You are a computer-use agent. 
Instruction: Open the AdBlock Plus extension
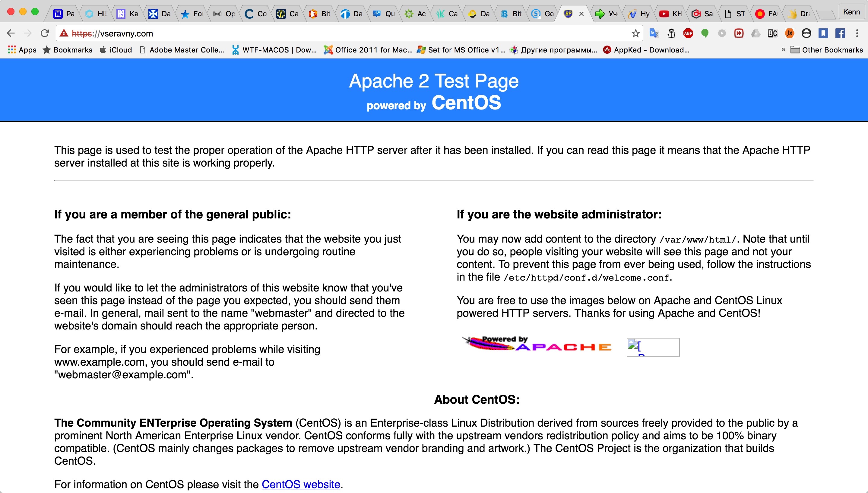point(688,33)
